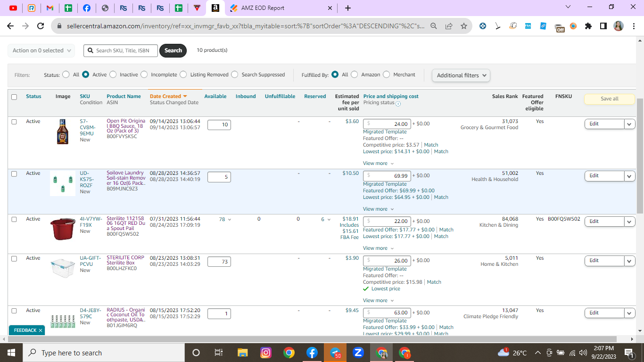This screenshot has width=644, height=362.
Task: Click Edit for the Open Pit BBQ Sauce row
Action: (604, 124)
